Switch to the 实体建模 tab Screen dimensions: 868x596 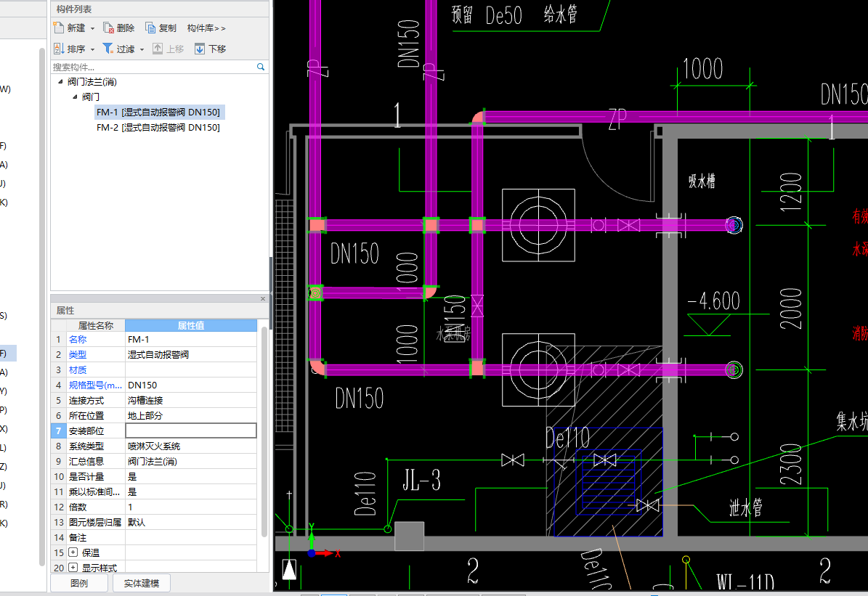(x=141, y=583)
